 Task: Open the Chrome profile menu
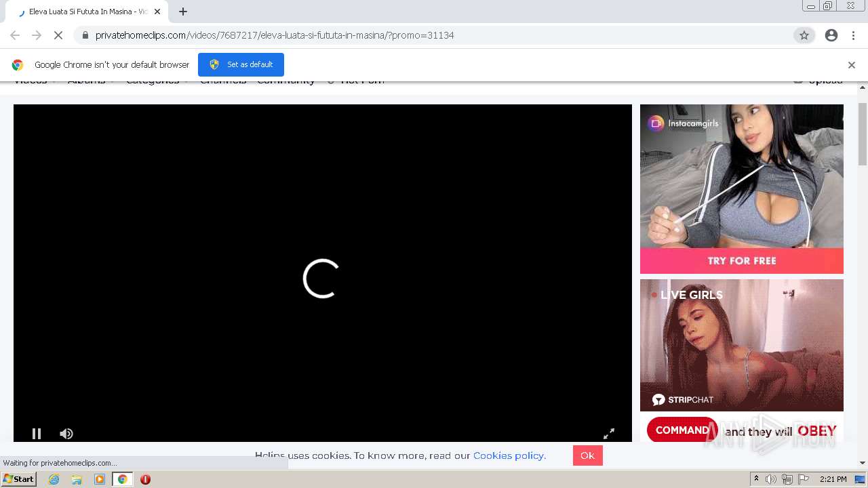tap(831, 35)
